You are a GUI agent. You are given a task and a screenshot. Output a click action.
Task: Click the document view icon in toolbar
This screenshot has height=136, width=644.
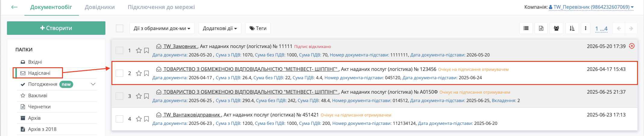pyautogui.click(x=541, y=28)
